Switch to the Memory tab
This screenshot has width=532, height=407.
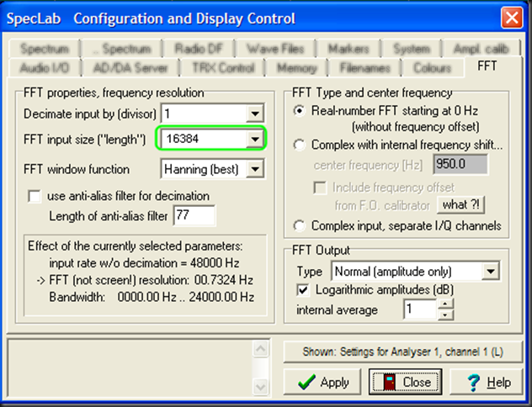click(297, 68)
